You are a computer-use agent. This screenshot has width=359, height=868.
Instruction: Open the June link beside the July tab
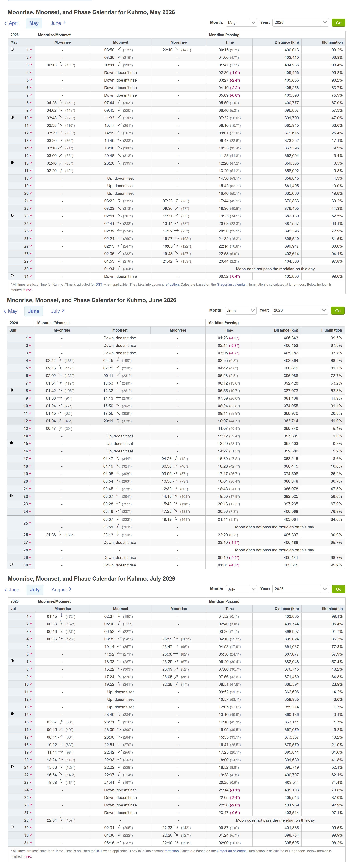point(12,590)
